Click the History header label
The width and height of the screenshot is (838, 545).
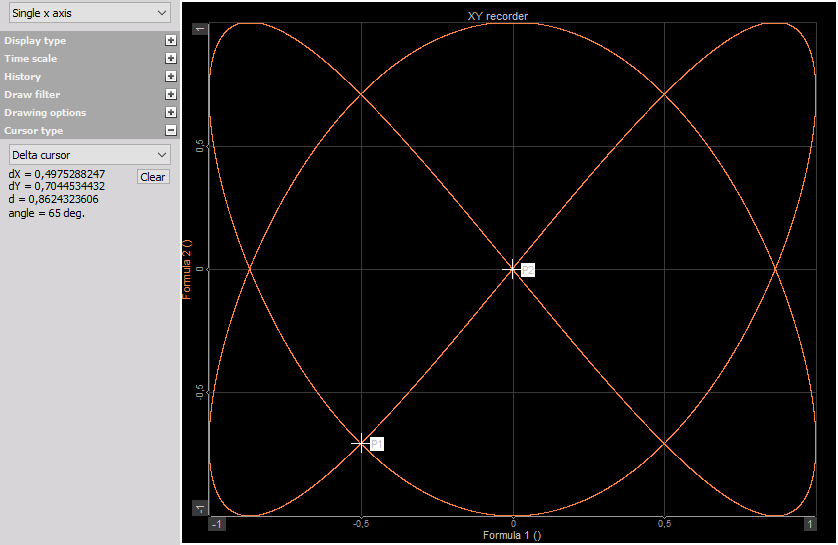(22, 76)
